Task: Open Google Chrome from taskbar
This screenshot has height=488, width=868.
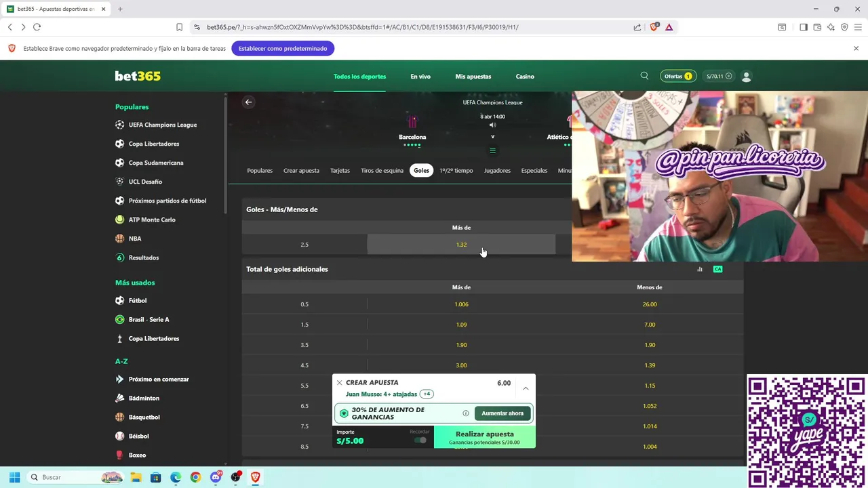Action: [x=195, y=477]
